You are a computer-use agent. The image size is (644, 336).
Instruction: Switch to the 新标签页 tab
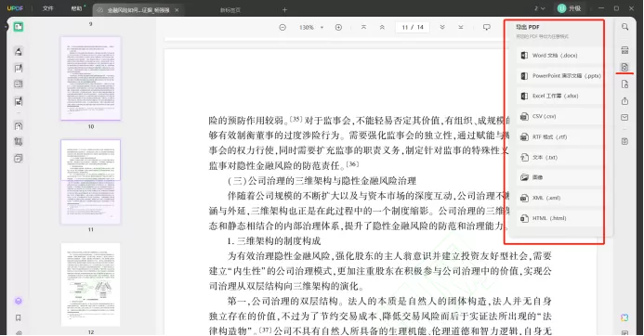[230, 10]
